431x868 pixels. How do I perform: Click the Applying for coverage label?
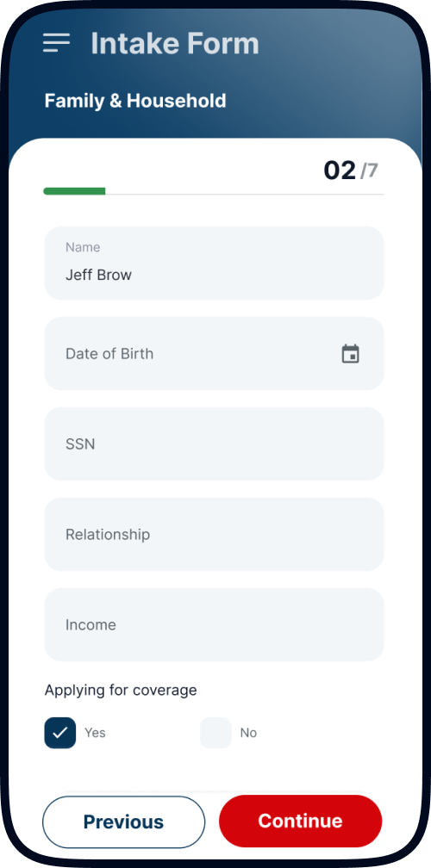click(x=121, y=691)
